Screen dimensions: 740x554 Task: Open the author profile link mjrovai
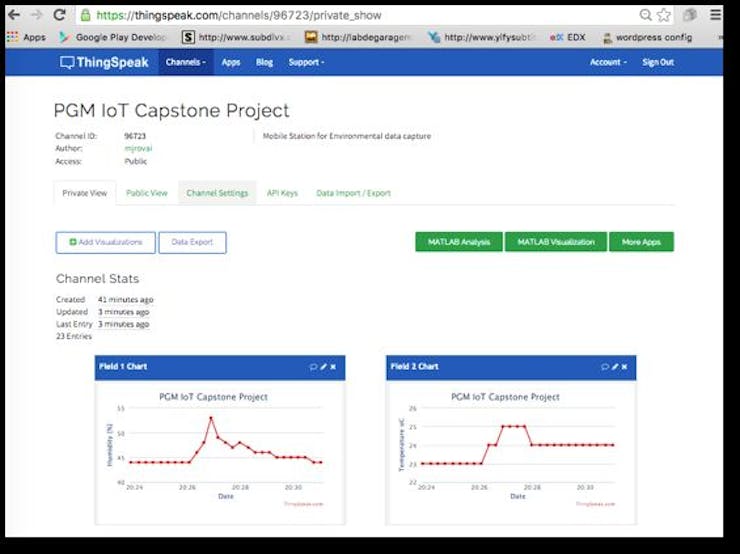(x=138, y=148)
